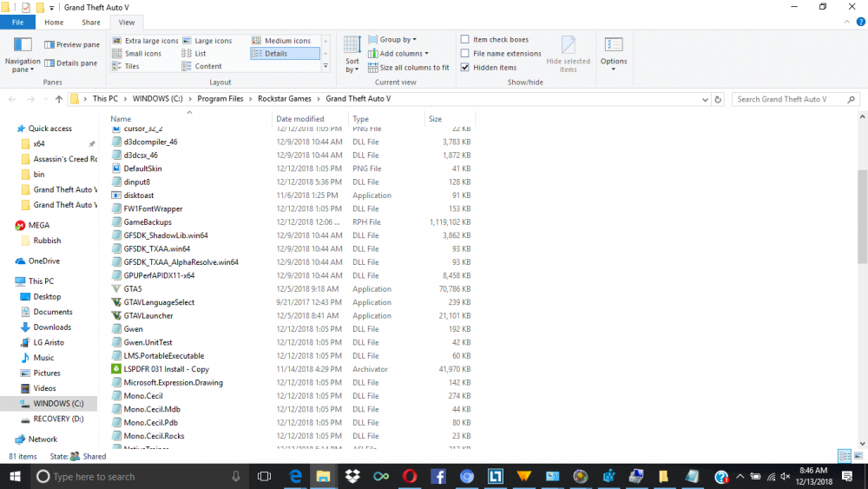
Task: Click Rockstar Games in address breadcrumb
Action: pyautogui.click(x=285, y=98)
